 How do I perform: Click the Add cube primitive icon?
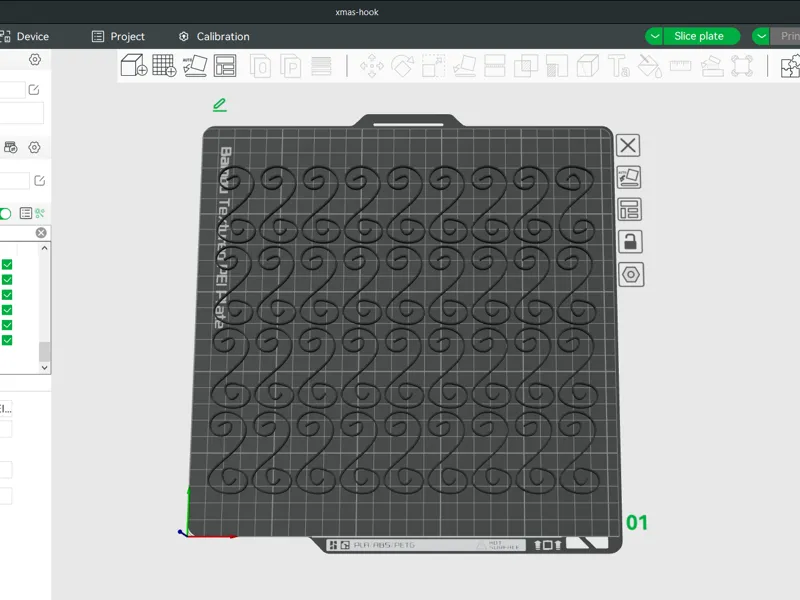(134, 66)
